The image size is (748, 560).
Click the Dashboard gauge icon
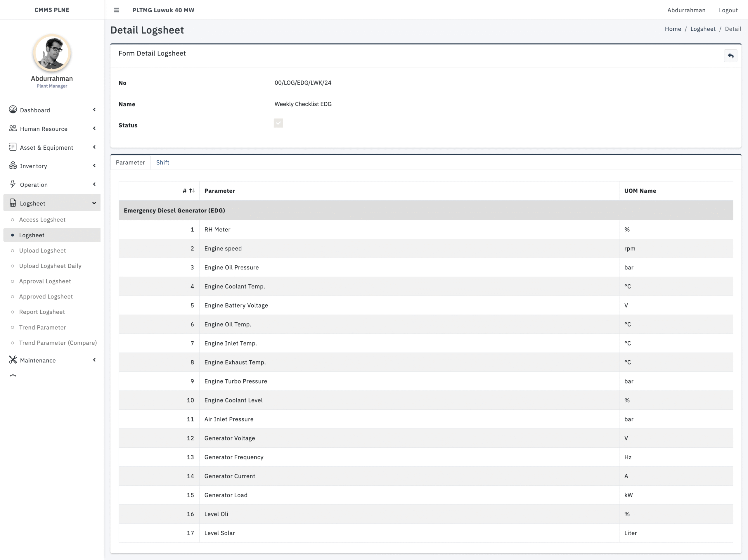pos(13,110)
